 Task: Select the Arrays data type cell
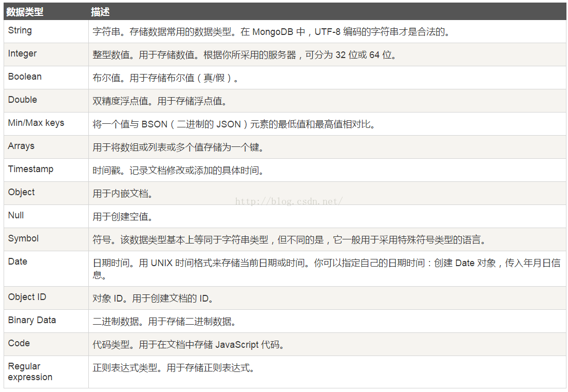click(x=46, y=147)
